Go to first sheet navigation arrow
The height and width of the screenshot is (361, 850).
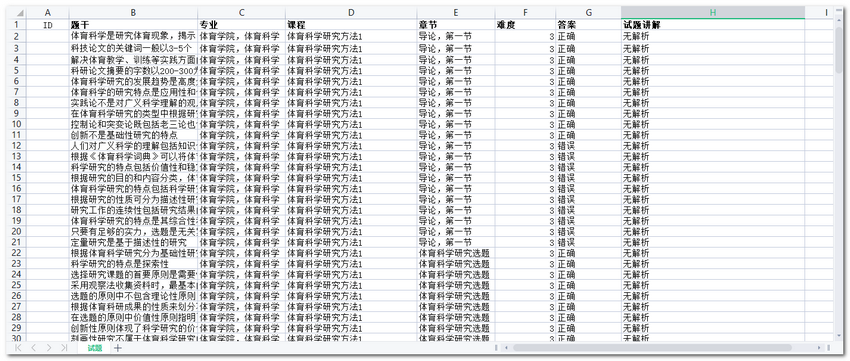[x=18, y=348]
